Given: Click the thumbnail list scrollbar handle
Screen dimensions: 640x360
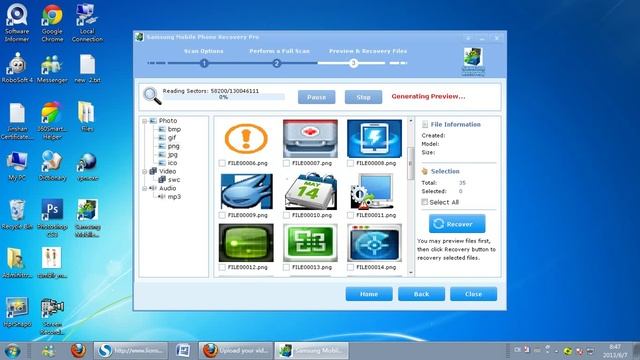Looking at the screenshot, I should [x=411, y=163].
